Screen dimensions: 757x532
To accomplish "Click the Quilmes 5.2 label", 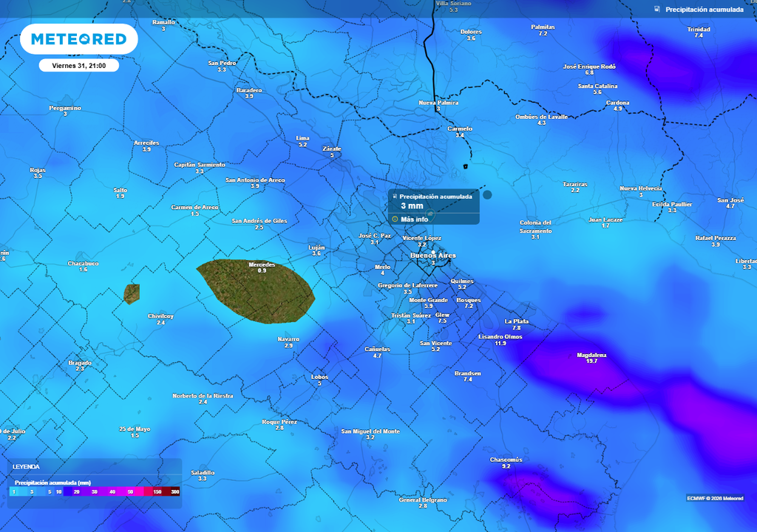I will pyautogui.click(x=462, y=284).
